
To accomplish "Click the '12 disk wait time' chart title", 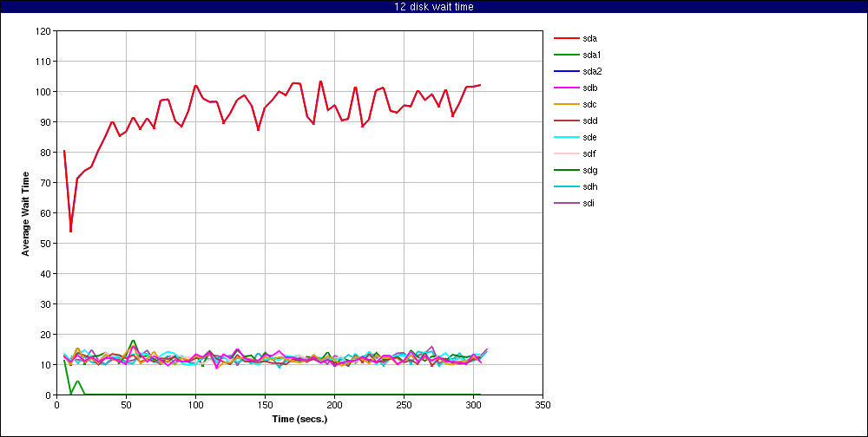I will coord(434,7).
